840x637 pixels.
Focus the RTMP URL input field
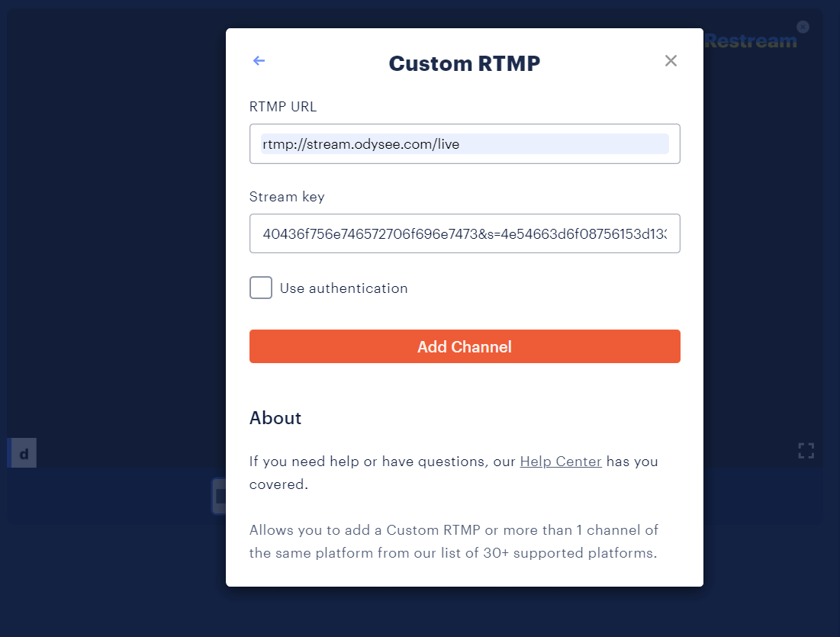click(x=464, y=143)
